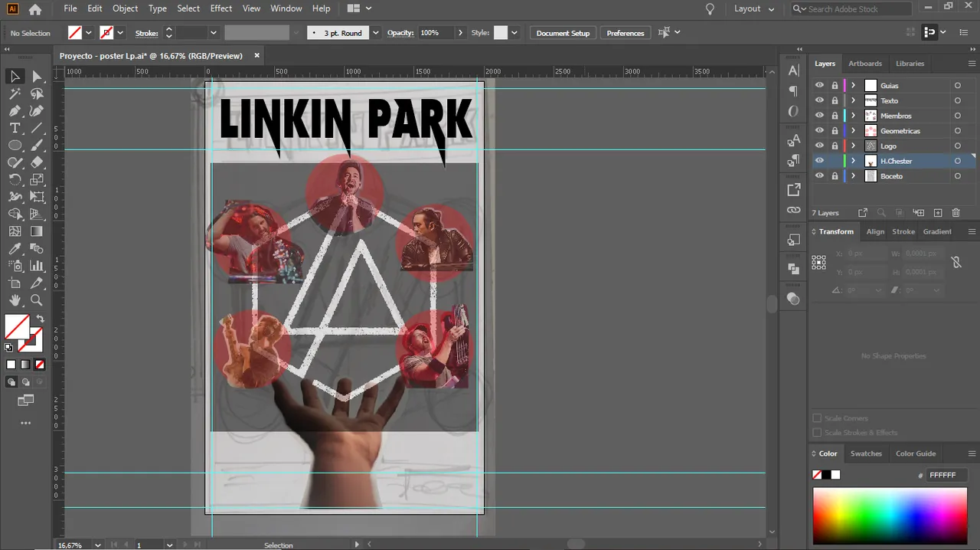Viewport: 980px width, 550px height.
Task: Click Create New Layer icon
Action: (938, 213)
